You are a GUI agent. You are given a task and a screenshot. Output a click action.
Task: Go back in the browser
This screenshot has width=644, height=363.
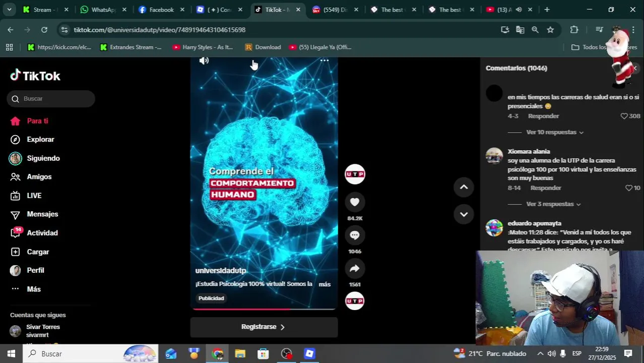coord(11,30)
